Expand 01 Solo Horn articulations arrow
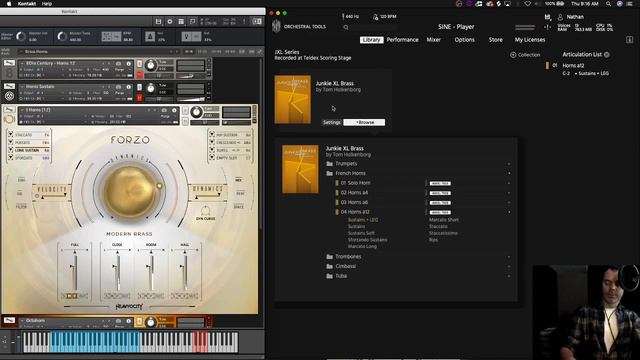 click(509, 183)
